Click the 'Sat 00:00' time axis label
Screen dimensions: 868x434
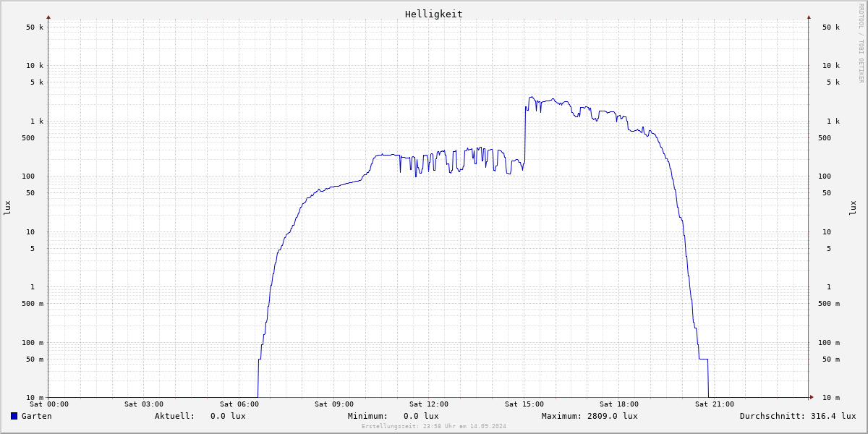click(x=49, y=404)
